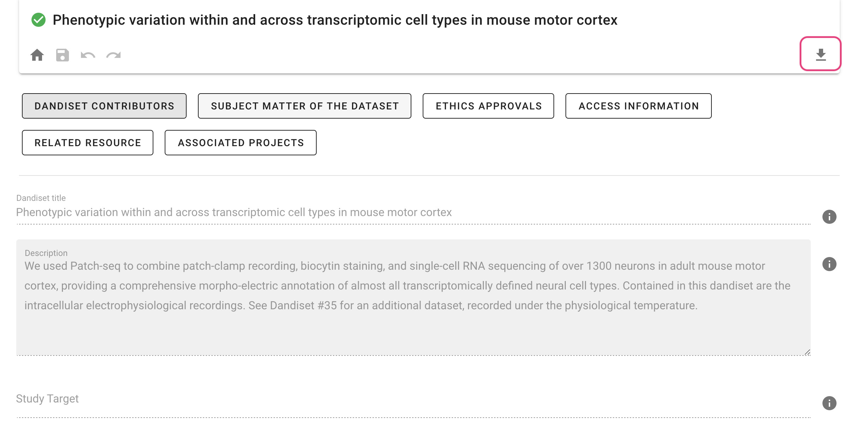
Task: Click the home icon in the toolbar
Action: coord(37,55)
